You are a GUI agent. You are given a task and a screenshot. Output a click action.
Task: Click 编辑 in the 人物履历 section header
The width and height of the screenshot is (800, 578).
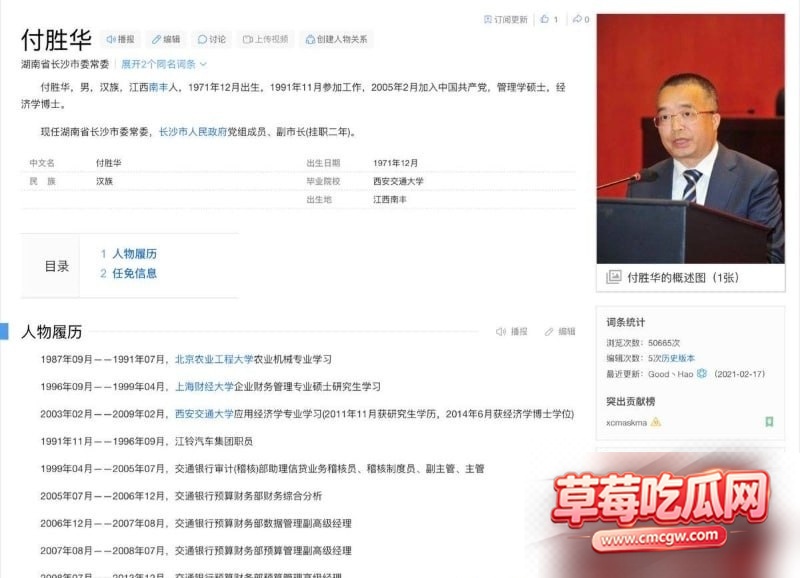(560, 332)
